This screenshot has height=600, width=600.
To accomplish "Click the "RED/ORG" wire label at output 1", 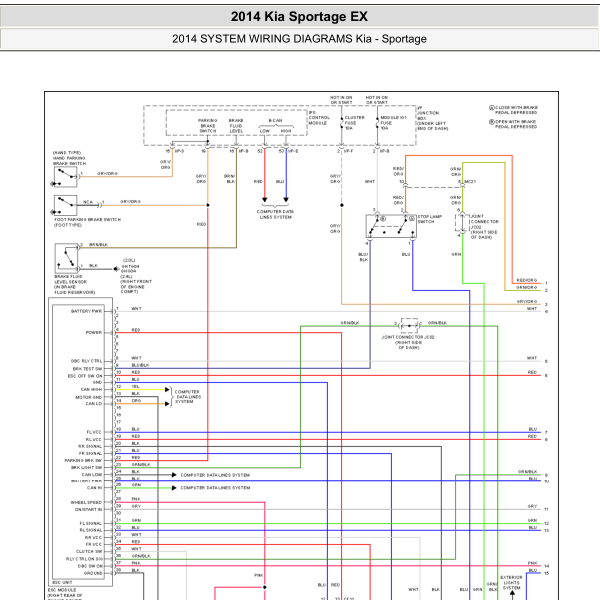I will 527,280.
